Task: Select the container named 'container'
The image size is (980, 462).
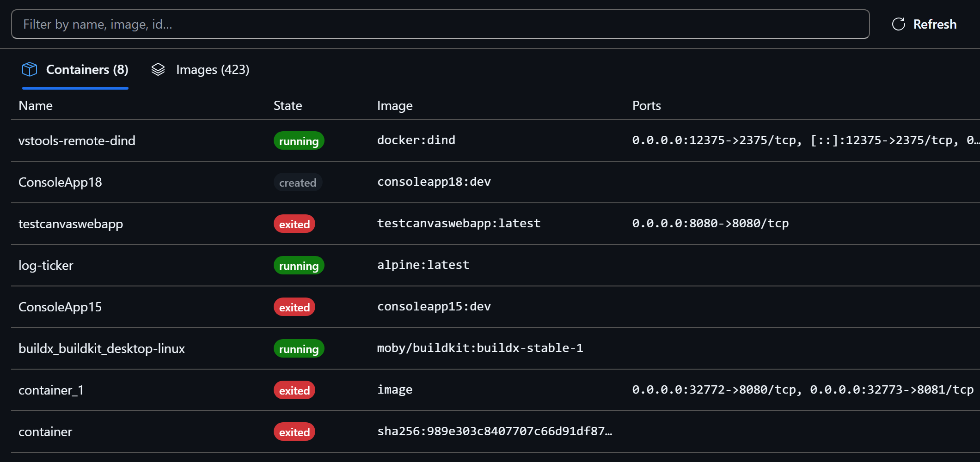Action: click(45, 432)
